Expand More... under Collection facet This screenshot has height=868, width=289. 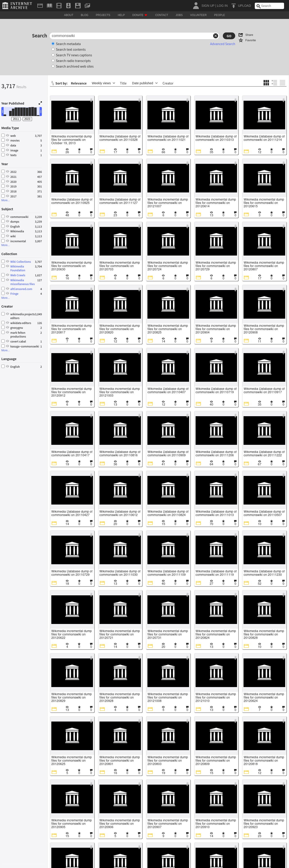pos(5,298)
